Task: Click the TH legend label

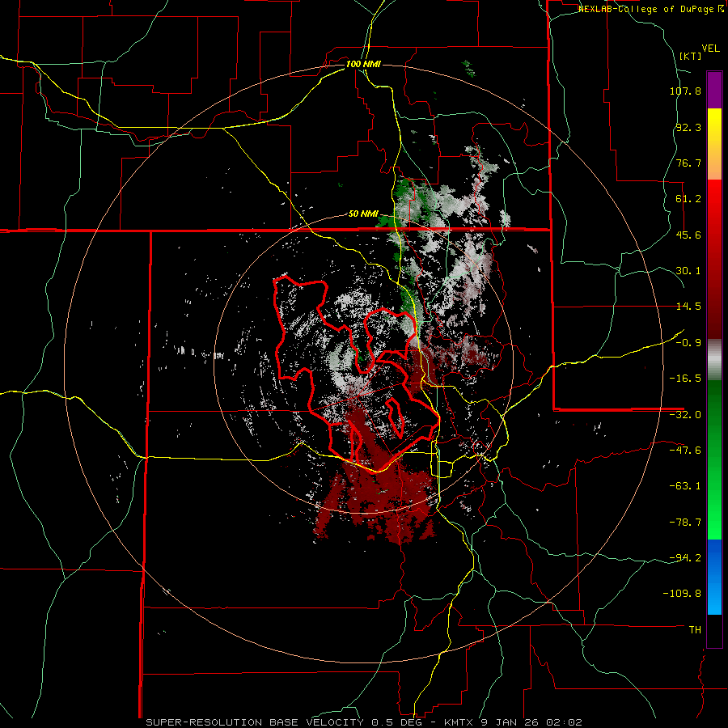Action: click(x=695, y=630)
